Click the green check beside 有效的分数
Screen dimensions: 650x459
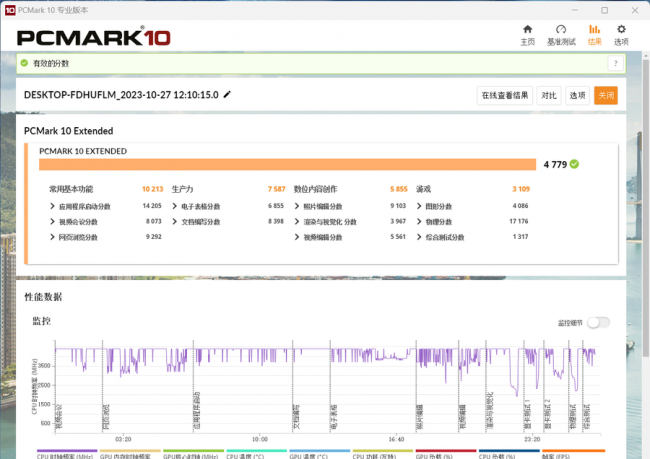[x=24, y=63]
